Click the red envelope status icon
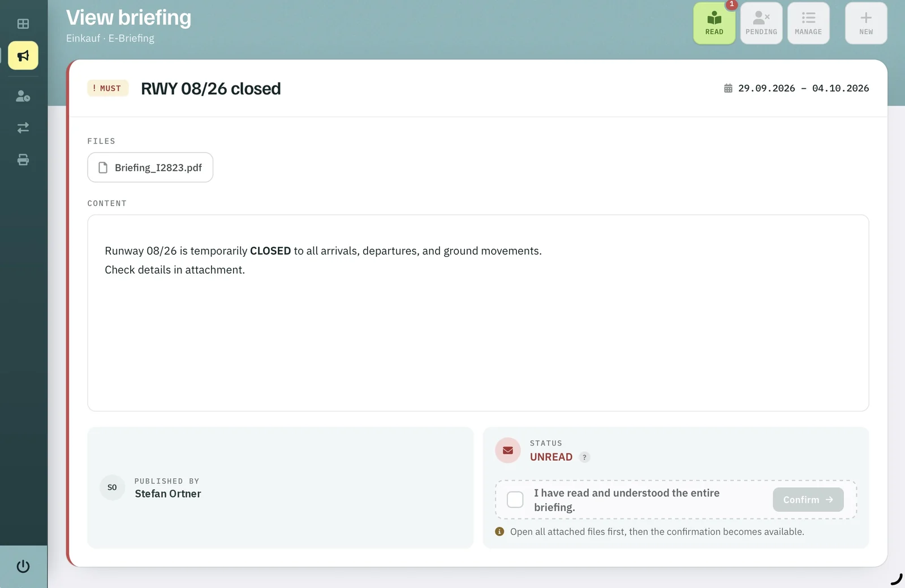The width and height of the screenshot is (905, 588). pyautogui.click(x=508, y=451)
